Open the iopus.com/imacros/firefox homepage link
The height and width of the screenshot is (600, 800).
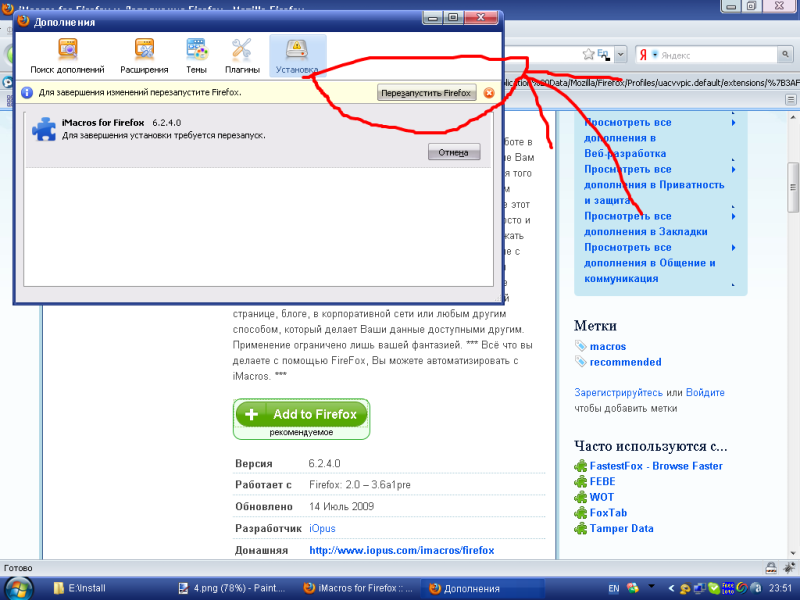[x=402, y=551]
